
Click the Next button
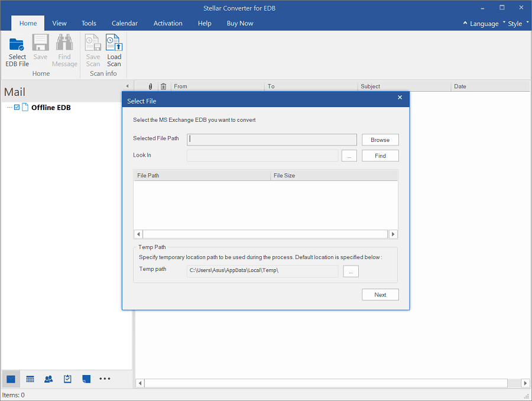click(380, 295)
